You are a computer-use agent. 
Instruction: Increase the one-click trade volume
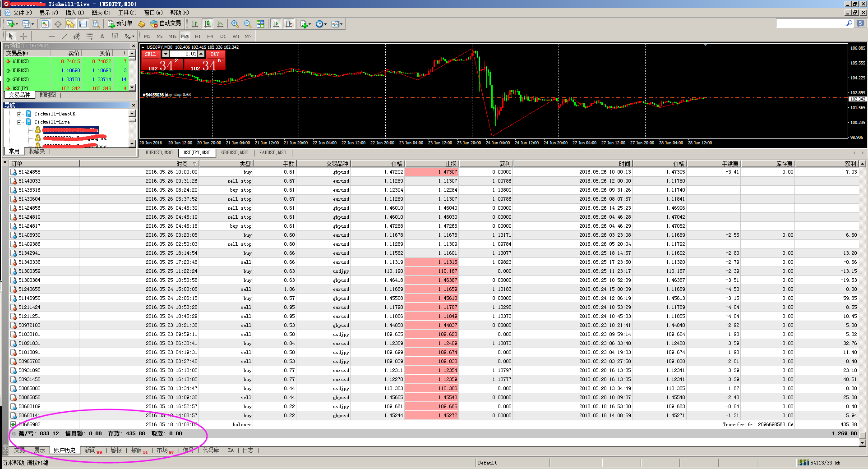tap(201, 54)
